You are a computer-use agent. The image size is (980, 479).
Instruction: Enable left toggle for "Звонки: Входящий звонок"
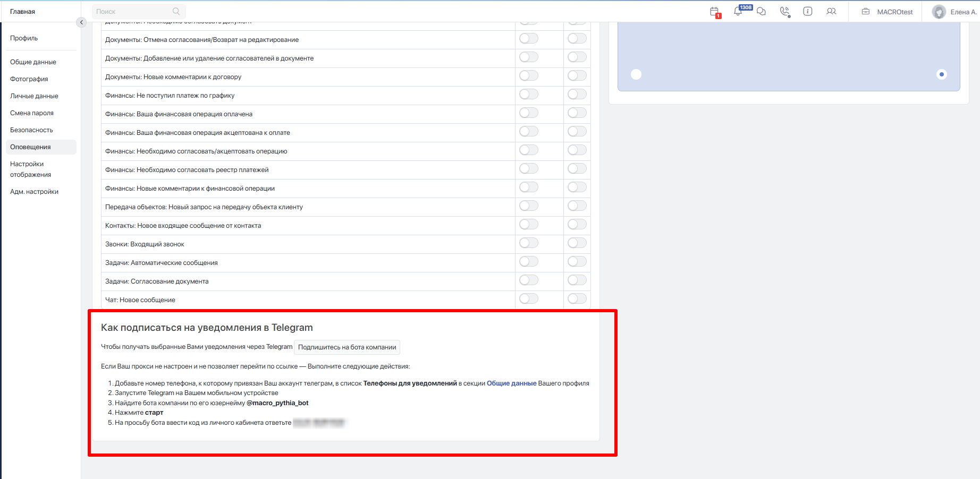529,243
